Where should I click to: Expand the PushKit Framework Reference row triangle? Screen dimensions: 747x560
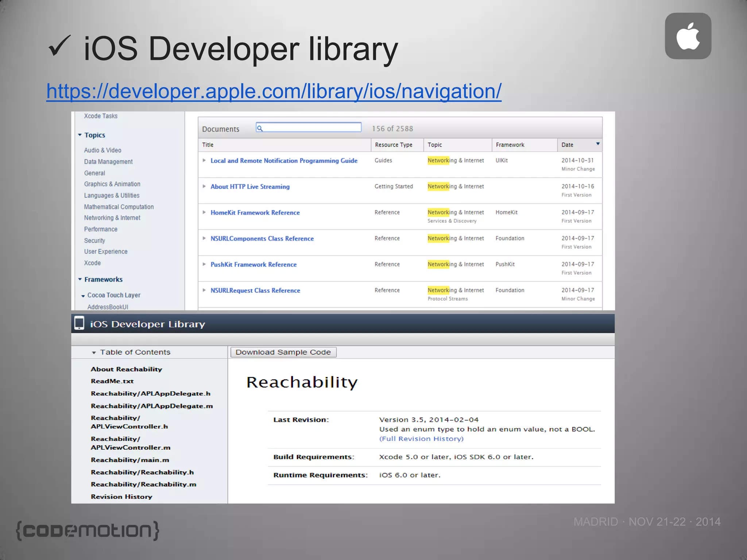tap(204, 264)
